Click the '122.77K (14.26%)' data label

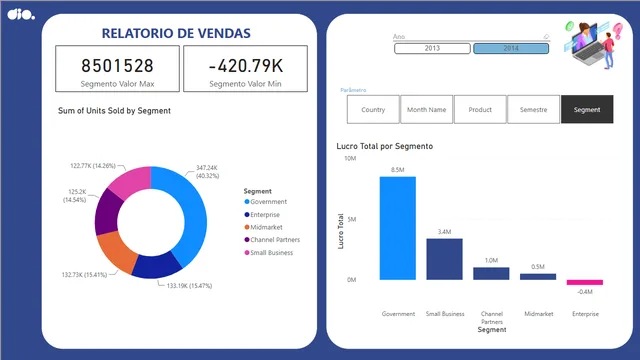pos(93,166)
